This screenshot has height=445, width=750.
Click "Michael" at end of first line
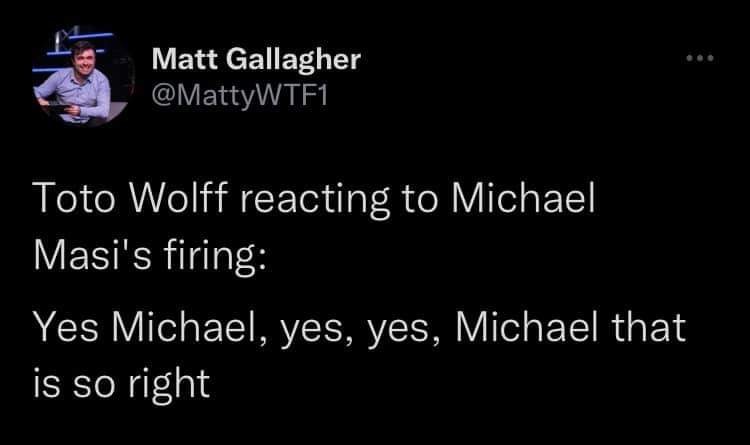pyautogui.click(x=523, y=197)
